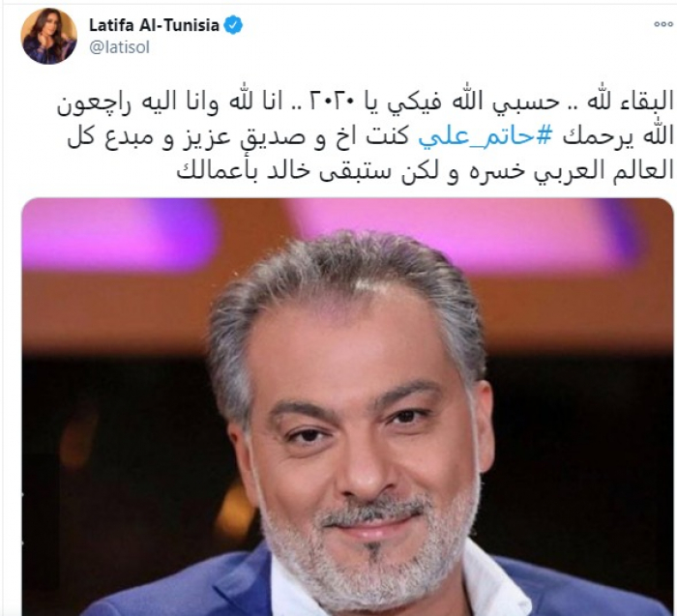Open the @latisol handle link
This screenshot has width=677, height=616.
119,47
